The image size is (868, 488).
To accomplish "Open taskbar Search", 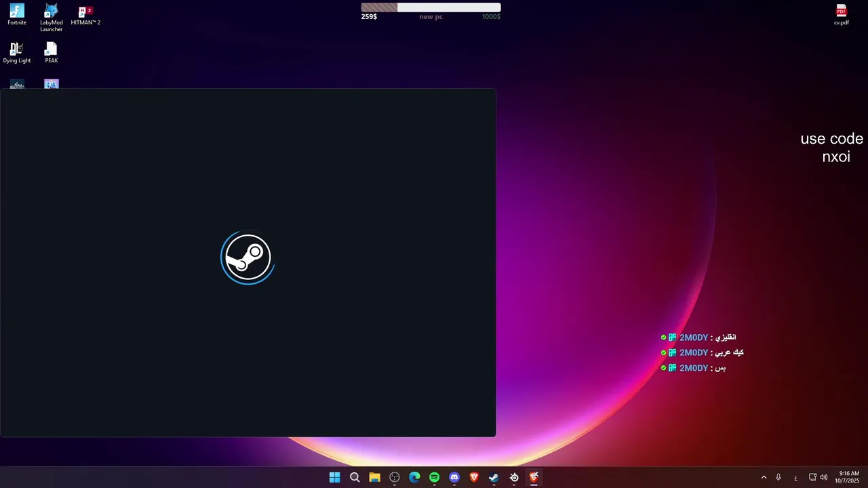I will [x=355, y=477].
